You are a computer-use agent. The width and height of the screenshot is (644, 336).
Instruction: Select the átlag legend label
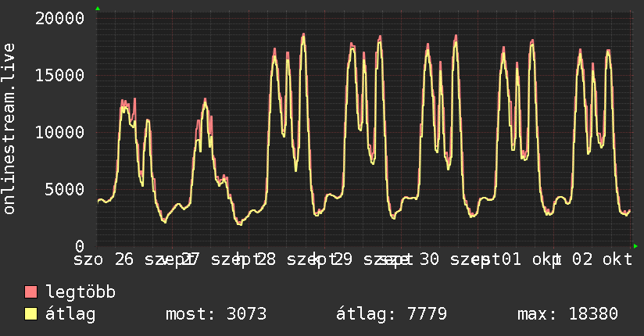pos(70,314)
